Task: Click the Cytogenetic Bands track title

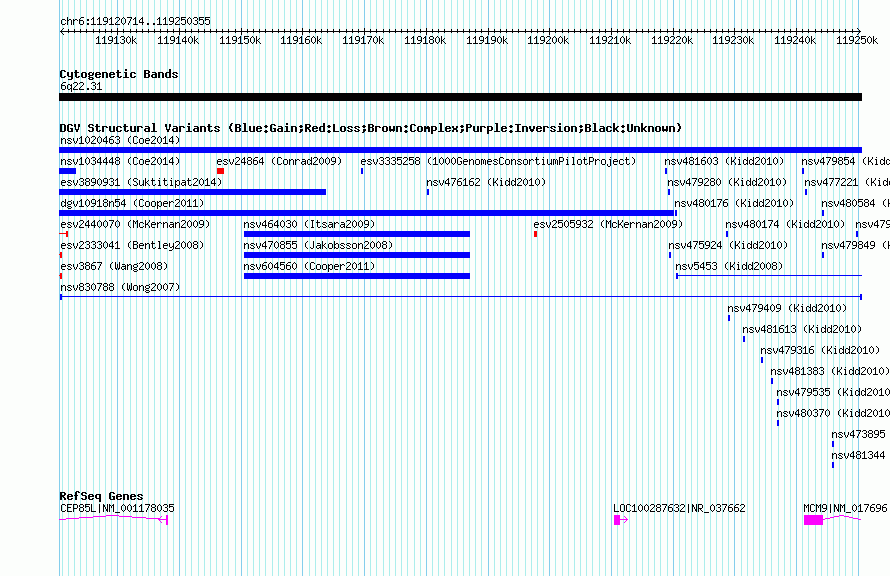Action: click(119, 74)
